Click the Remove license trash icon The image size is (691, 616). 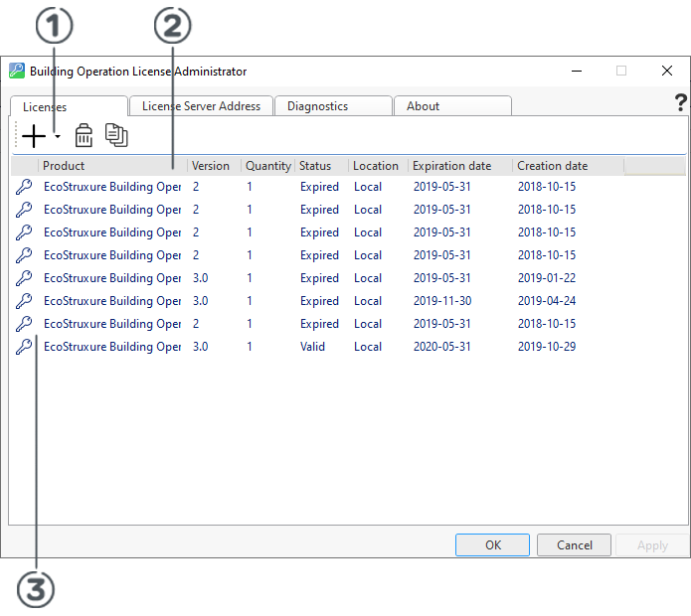(x=84, y=135)
